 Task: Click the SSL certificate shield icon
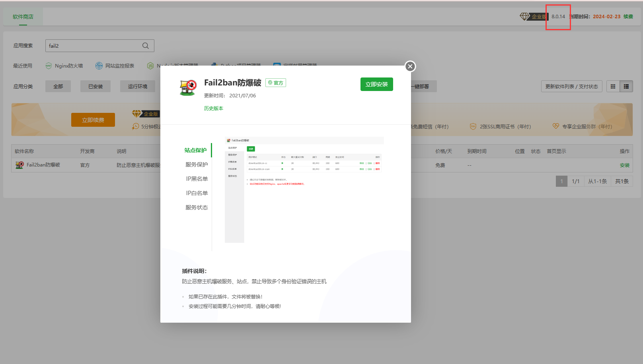(473, 126)
